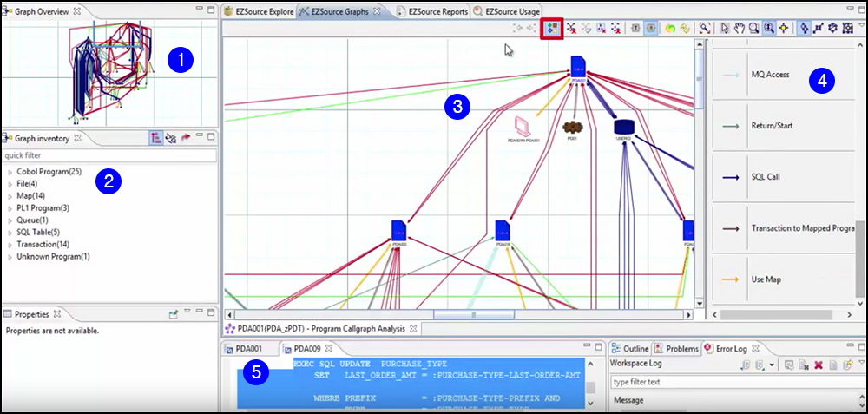
Task: Click the legend panel vertical scrollbar thumb
Action: [861, 260]
